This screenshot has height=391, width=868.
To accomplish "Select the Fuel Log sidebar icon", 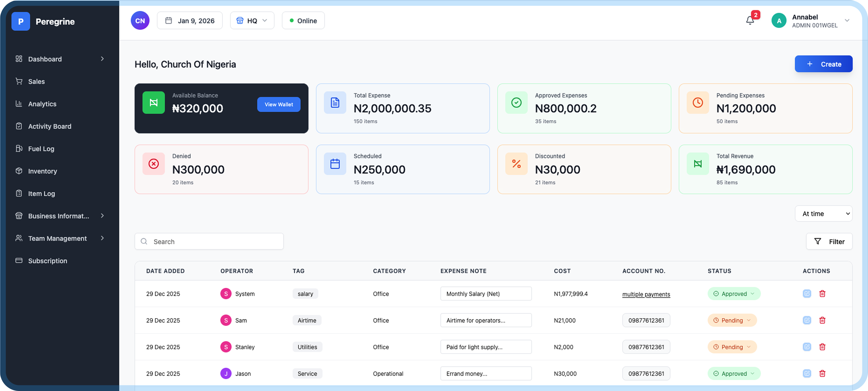I will [19, 148].
